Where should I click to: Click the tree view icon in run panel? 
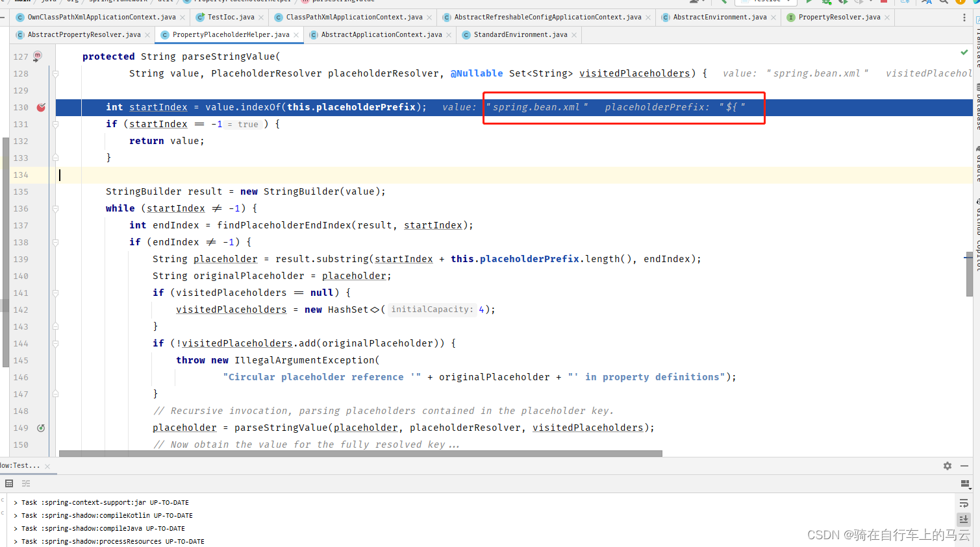(26, 483)
